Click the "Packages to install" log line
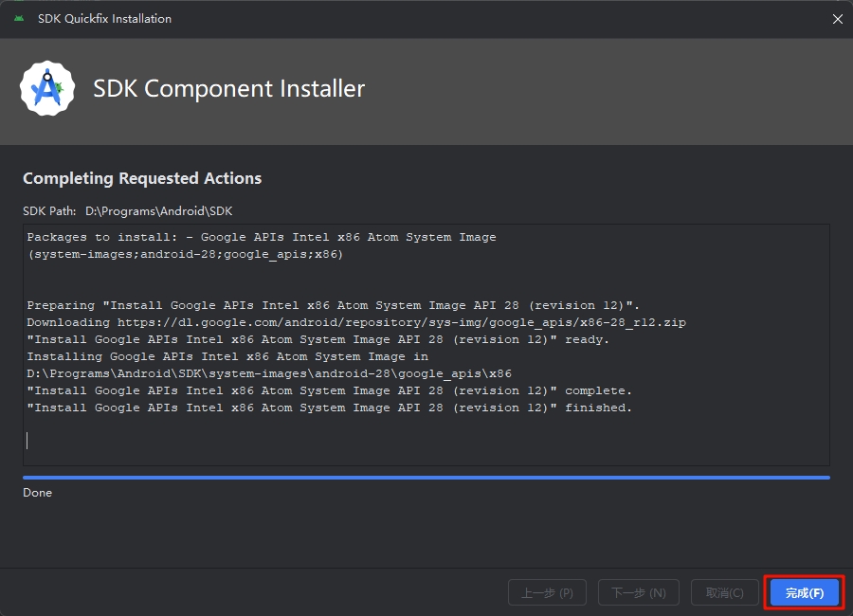Viewport: 853px width, 616px height. pos(262,237)
